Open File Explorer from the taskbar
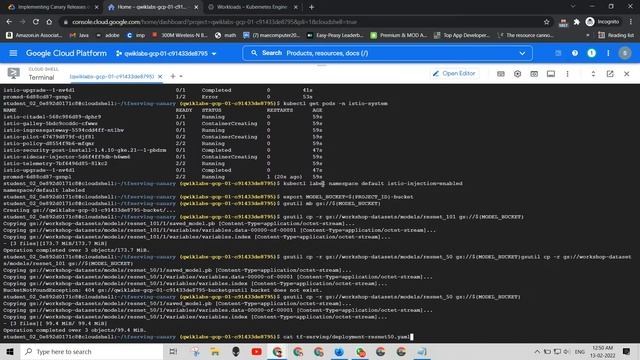 coord(215,351)
